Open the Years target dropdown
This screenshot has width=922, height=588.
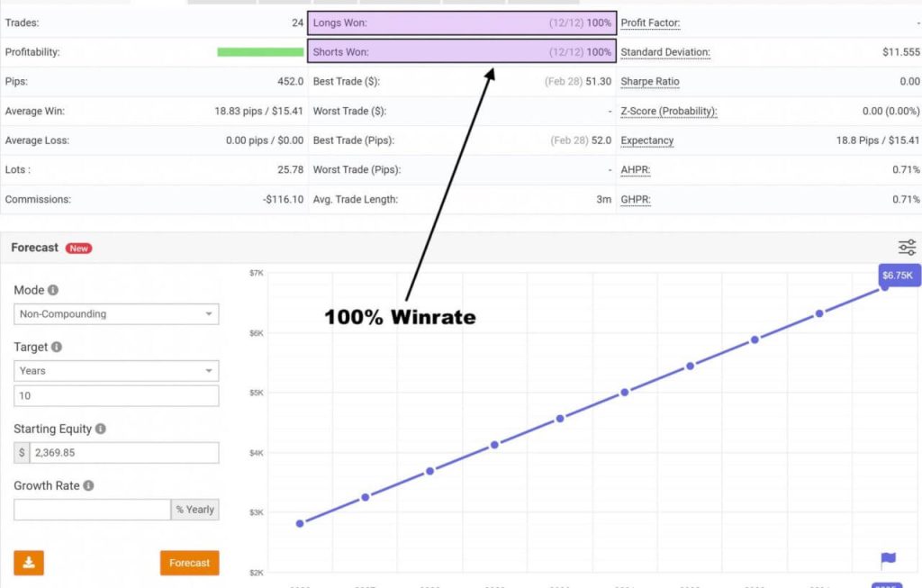[116, 371]
